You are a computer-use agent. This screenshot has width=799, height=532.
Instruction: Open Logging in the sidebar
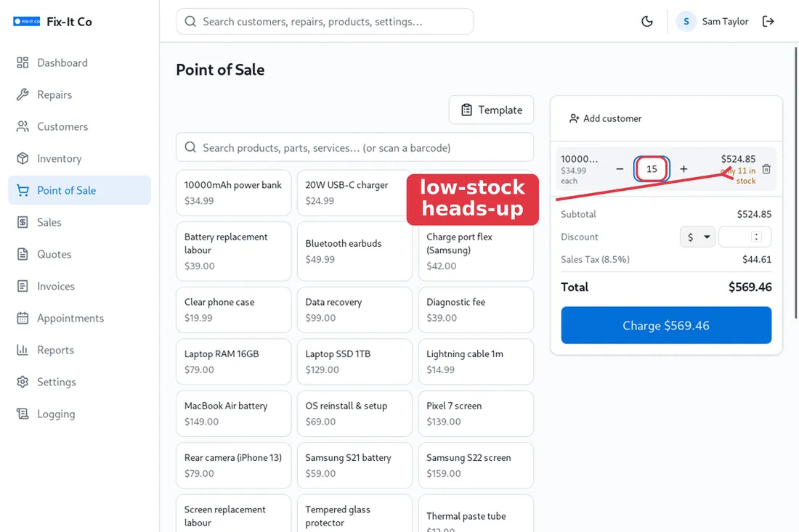(79, 414)
